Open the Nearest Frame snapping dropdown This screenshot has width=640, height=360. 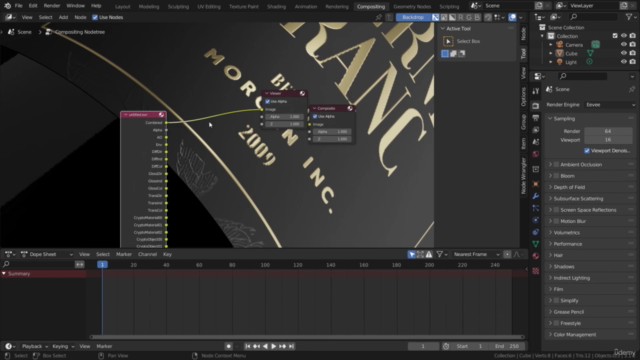click(477, 254)
